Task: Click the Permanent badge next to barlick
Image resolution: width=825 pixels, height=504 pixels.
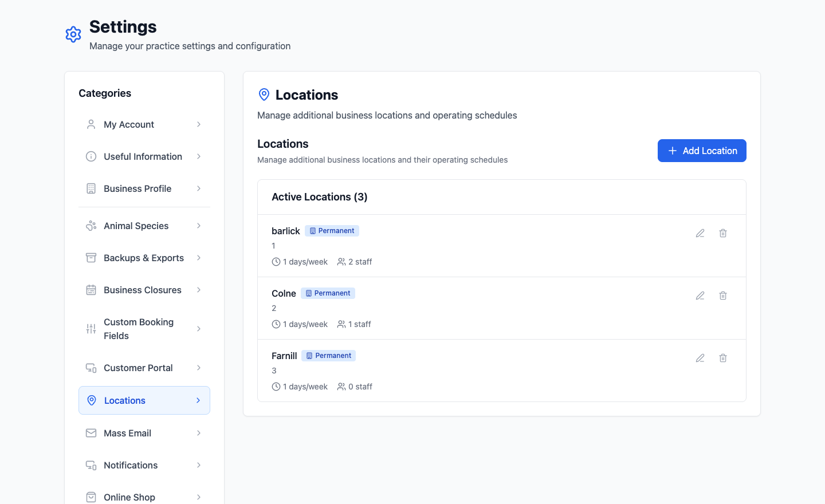Action: pyautogui.click(x=332, y=231)
